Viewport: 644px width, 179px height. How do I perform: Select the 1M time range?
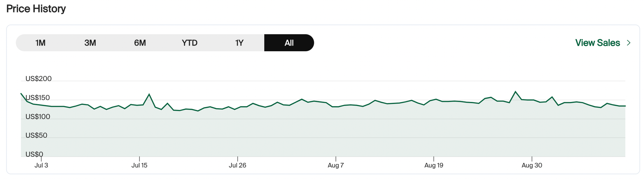(x=40, y=43)
